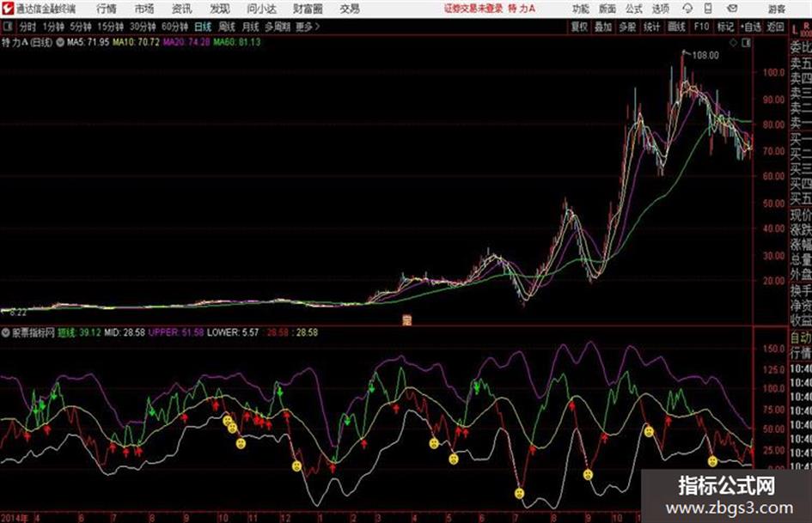Select the 周线 weekly period tab
This screenshot has height=523, width=812.
point(227,27)
